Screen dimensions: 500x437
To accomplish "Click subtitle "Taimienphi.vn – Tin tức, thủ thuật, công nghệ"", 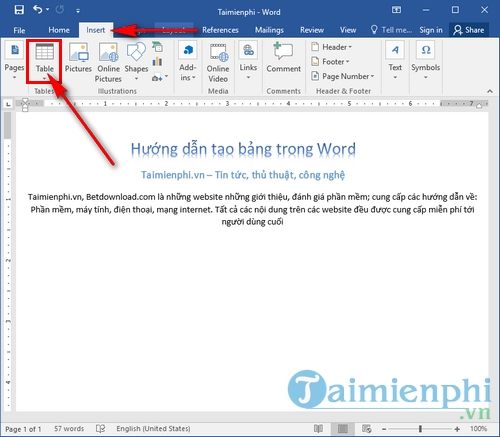I will click(243, 175).
